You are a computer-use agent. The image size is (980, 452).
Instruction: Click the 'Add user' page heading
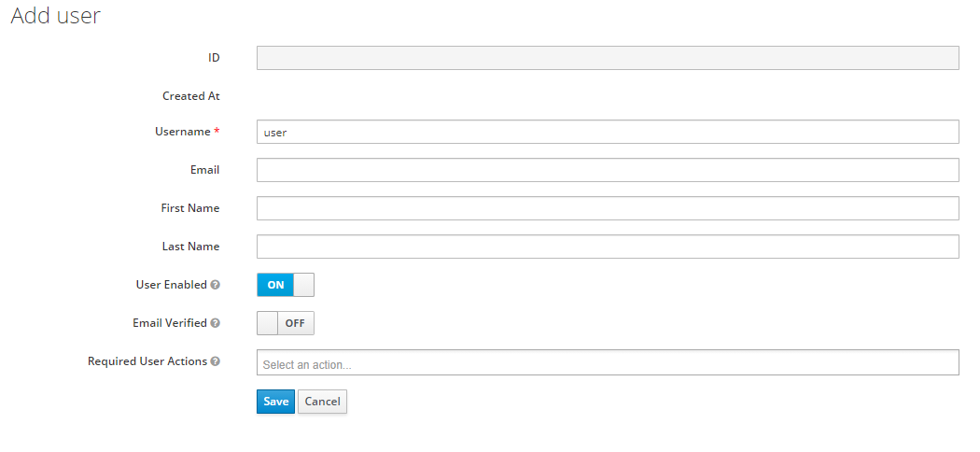coord(55,16)
